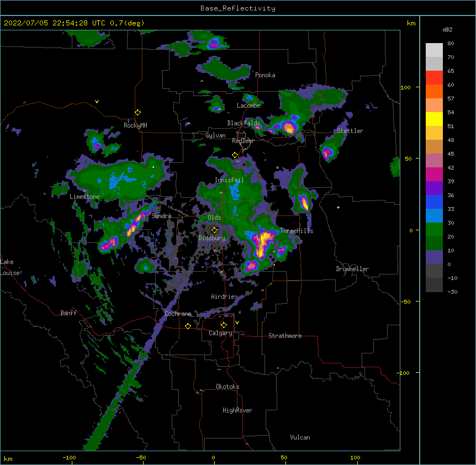Click the Airdrie city label
476x465 pixels.
click(223, 297)
